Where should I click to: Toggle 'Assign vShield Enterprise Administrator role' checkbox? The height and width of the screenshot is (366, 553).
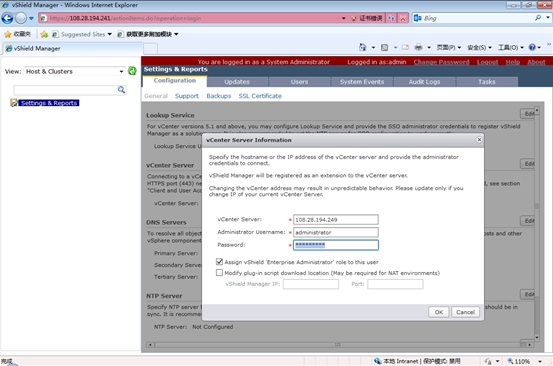219,262
